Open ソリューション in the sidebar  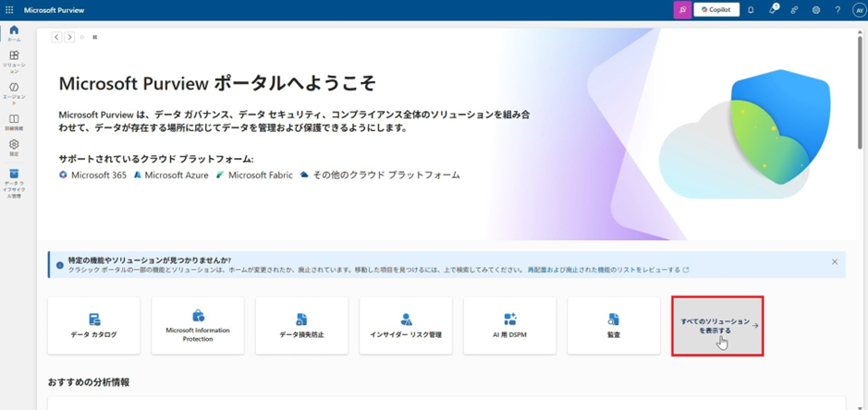tap(15, 62)
